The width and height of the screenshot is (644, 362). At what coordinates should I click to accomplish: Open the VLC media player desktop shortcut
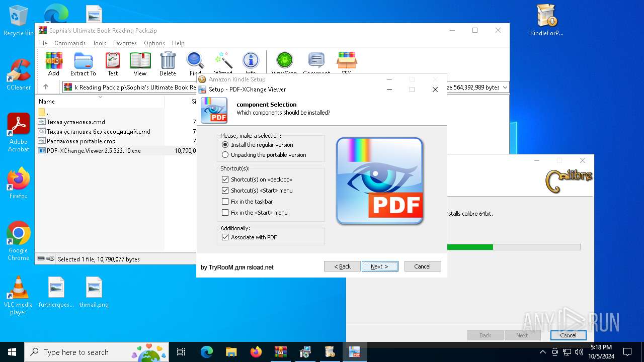[18, 296]
